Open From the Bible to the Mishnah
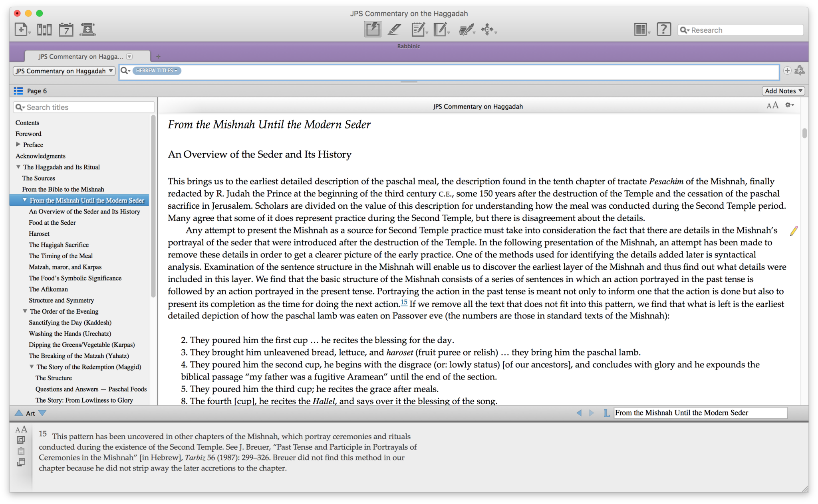 pyautogui.click(x=63, y=190)
